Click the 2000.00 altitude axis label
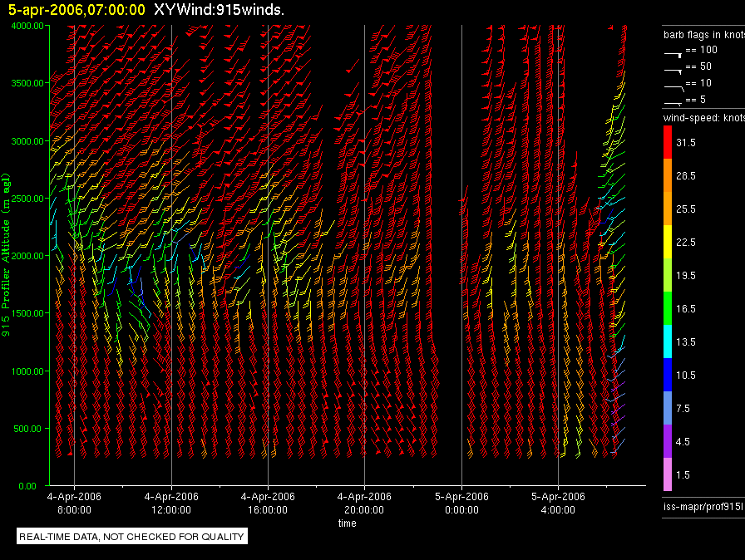The image size is (745, 560). [27, 256]
